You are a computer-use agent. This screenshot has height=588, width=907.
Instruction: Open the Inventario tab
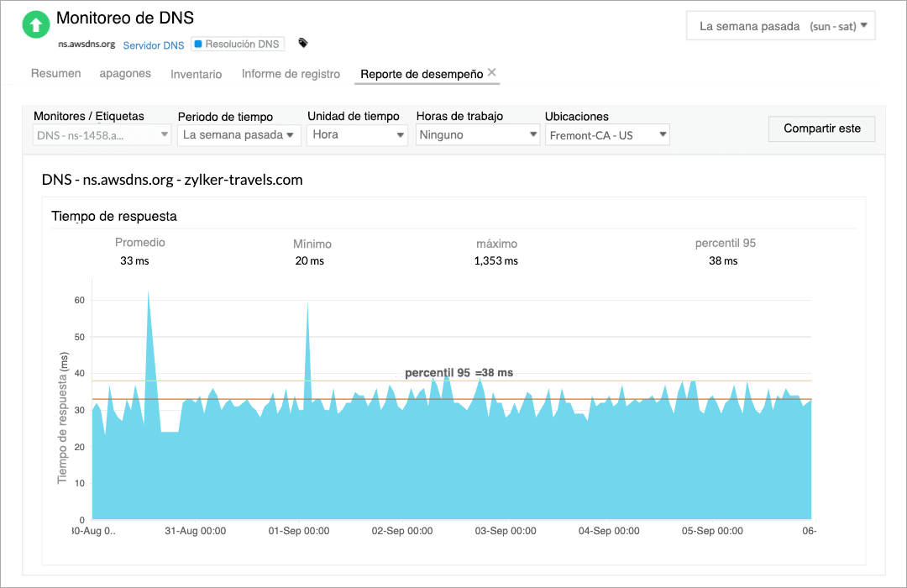(196, 74)
